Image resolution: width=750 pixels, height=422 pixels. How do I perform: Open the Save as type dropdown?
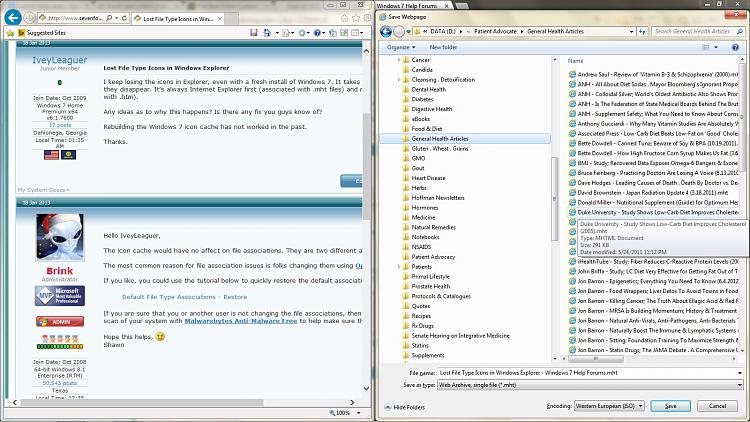pos(590,385)
